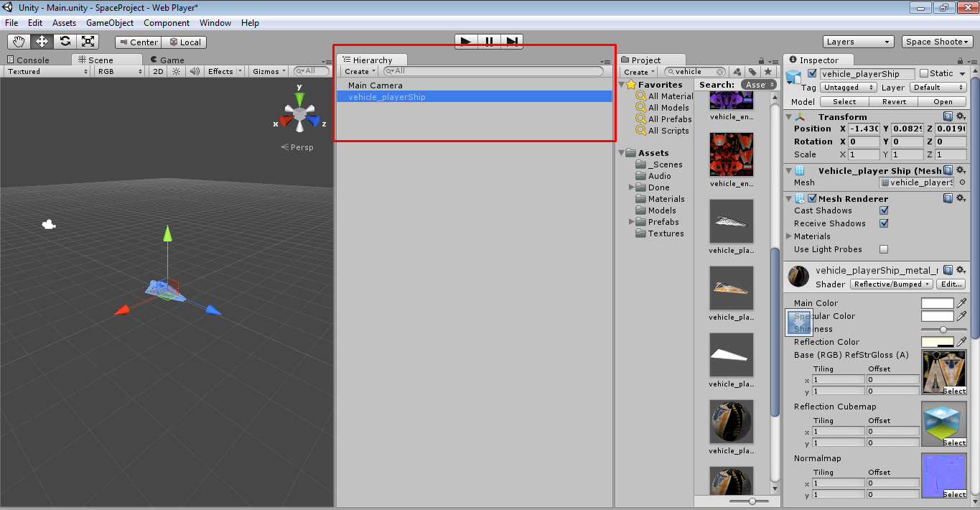Toggle Receive Shadows checkbox
The width and height of the screenshot is (980, 510).
(x=884, y=223)
